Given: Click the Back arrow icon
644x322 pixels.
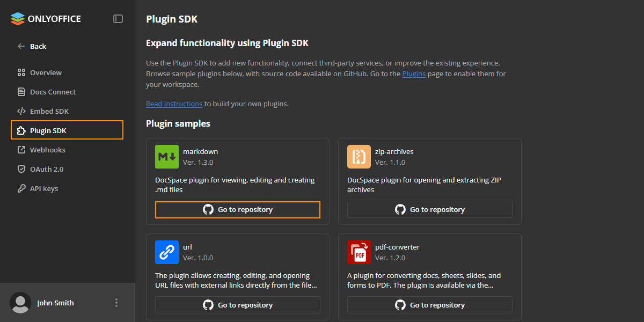Looking at the screenshot, I should click(21, 46).
